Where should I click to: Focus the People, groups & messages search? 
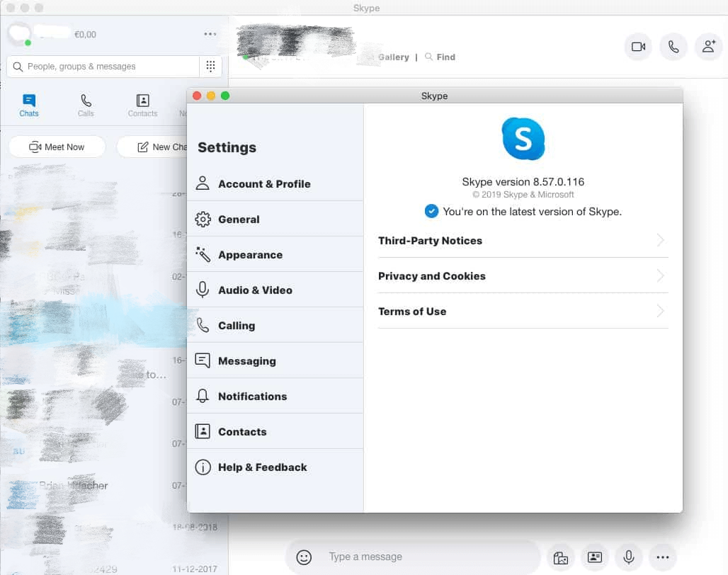(103, 67)
